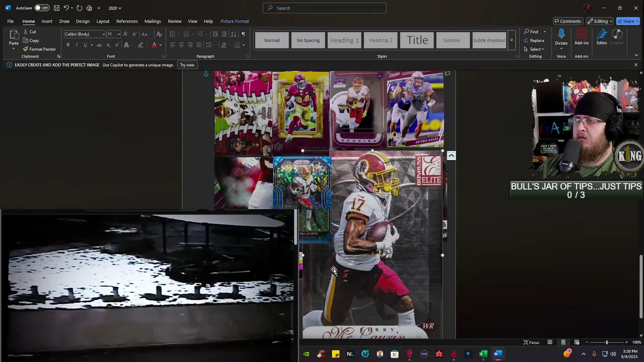Click the title bar Search box

point(325,8)
